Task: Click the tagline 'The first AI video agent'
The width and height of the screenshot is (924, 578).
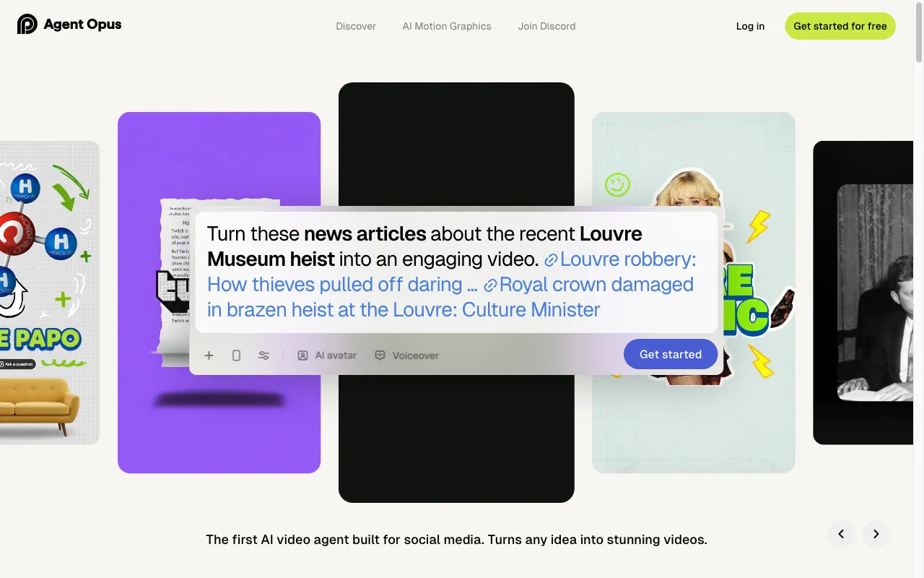Action: click(x=456, y=540)
